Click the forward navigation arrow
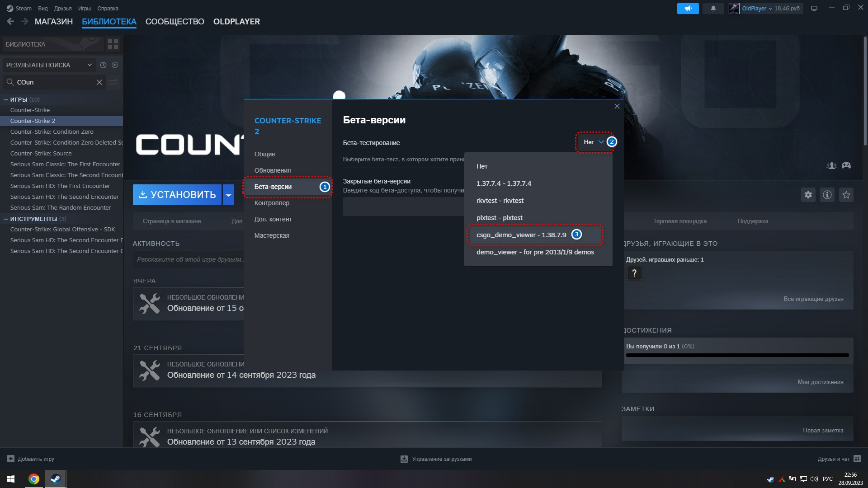Viewport: 868px width, 488px height. 25,21
